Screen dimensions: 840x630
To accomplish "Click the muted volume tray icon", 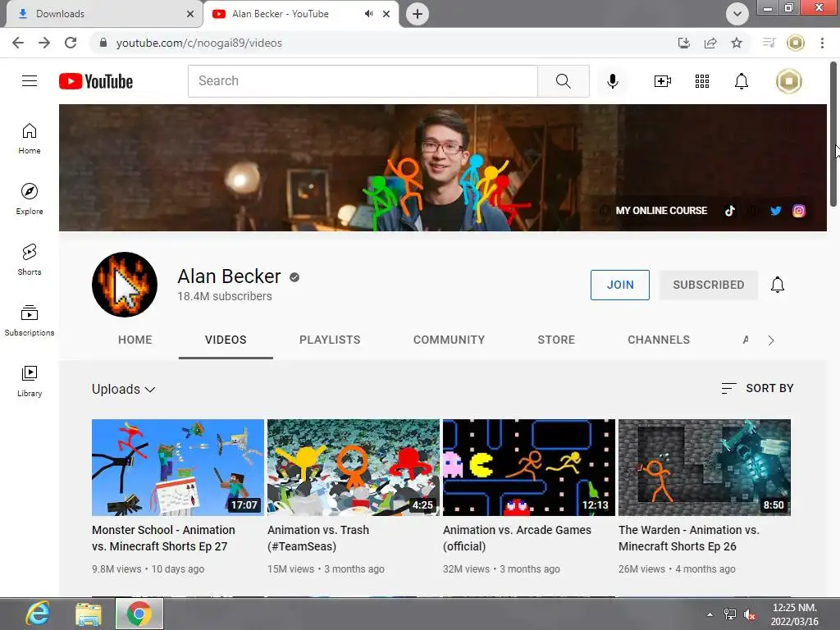I will coord(750,614).
